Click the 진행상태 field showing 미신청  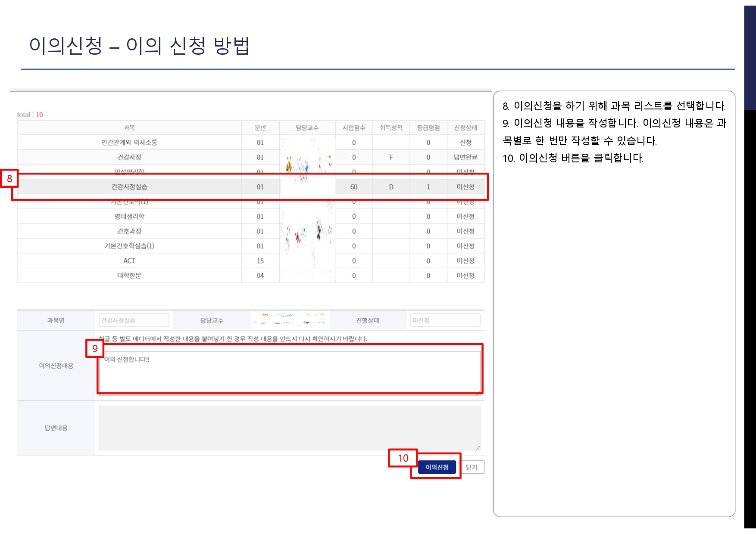click(445, 320)
